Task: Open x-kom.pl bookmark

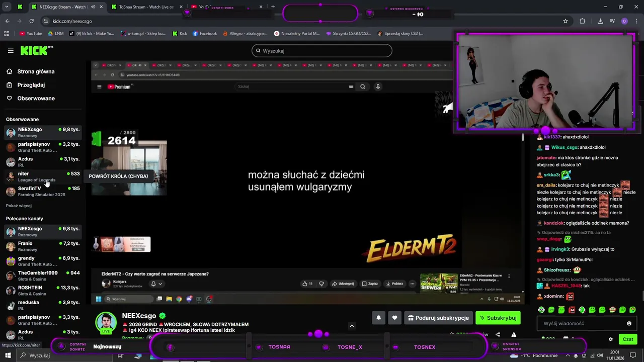Action: tap(143, 34)
